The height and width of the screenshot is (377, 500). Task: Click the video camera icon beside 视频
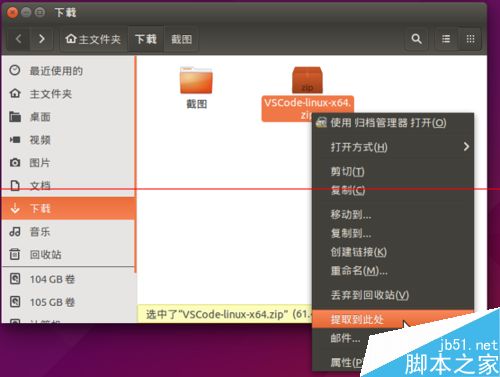pos(15,140)
